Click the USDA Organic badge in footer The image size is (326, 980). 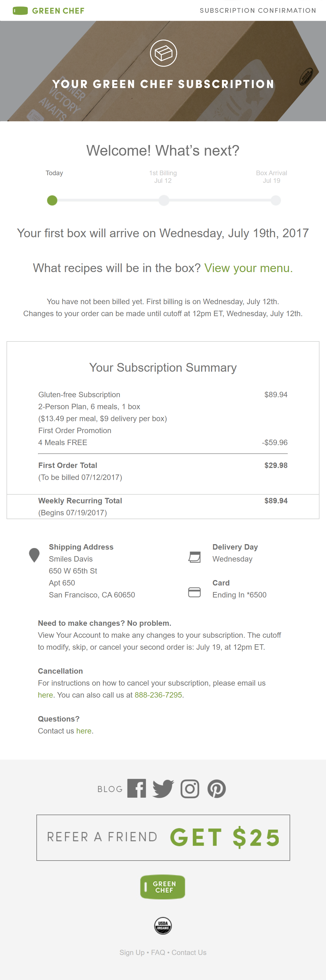(x=163, y=926)
